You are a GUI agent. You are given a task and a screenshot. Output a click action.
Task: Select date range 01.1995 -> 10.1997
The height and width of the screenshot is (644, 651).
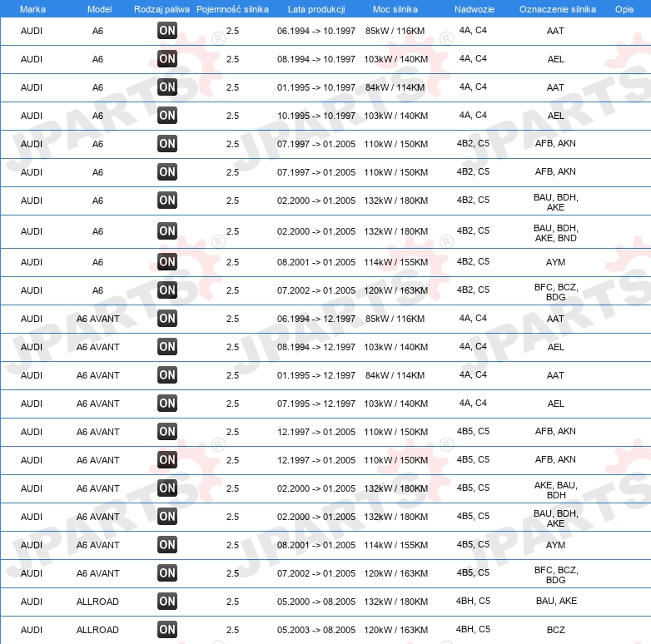(316, 87)
